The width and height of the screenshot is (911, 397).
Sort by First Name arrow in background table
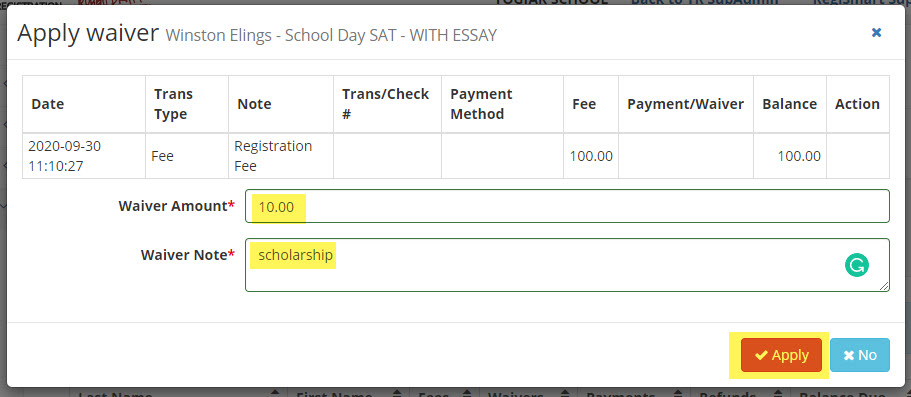click(397, 394)
